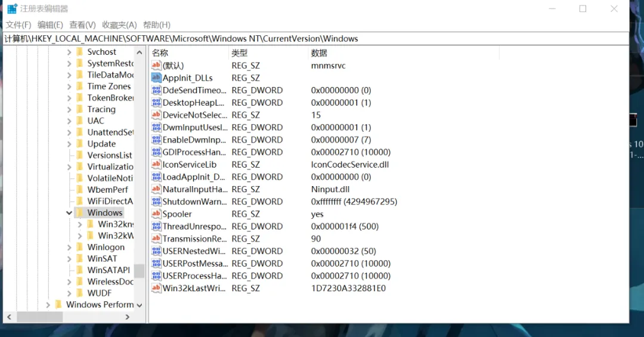Select the WUDF tree key
This screenshot has height=337, width=644.
coord(100,293)
